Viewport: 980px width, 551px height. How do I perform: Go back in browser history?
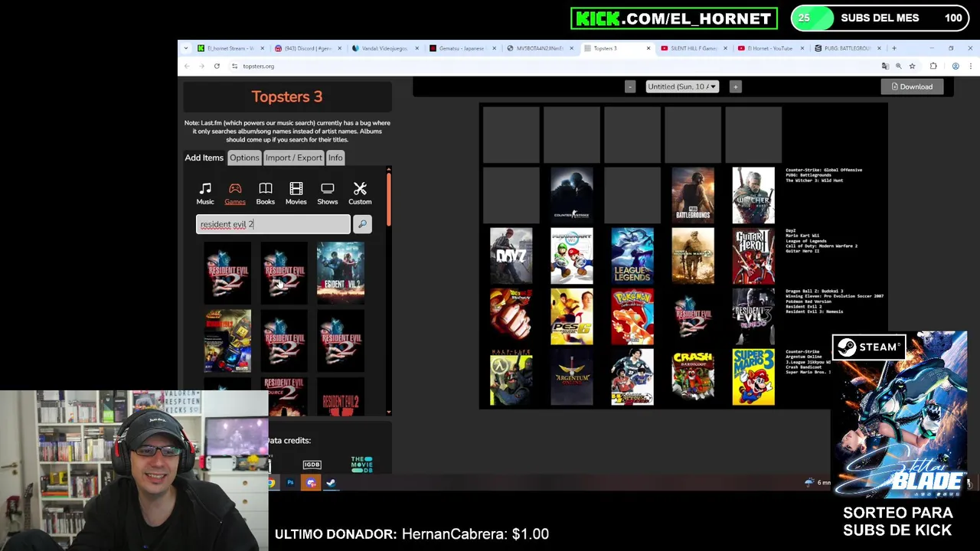(x=187, y=66)
